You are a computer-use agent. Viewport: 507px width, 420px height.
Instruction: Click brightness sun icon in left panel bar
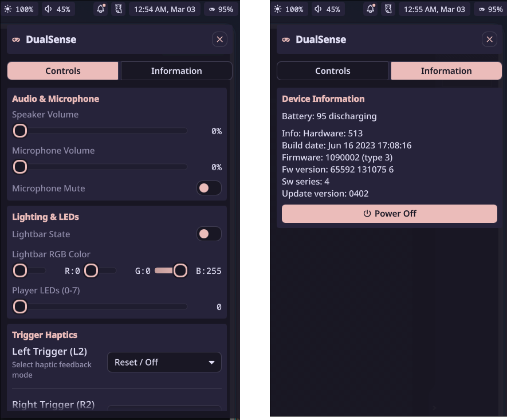[8, 9]
